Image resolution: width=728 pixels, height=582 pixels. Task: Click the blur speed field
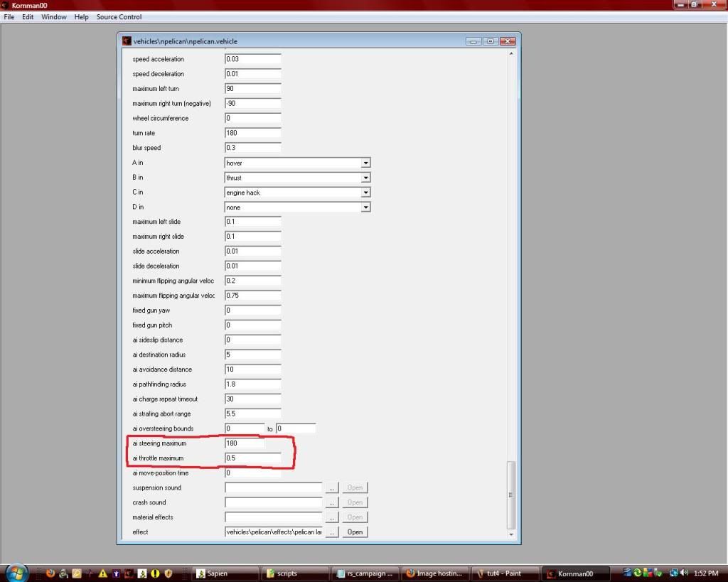click(x=253, y=148)
